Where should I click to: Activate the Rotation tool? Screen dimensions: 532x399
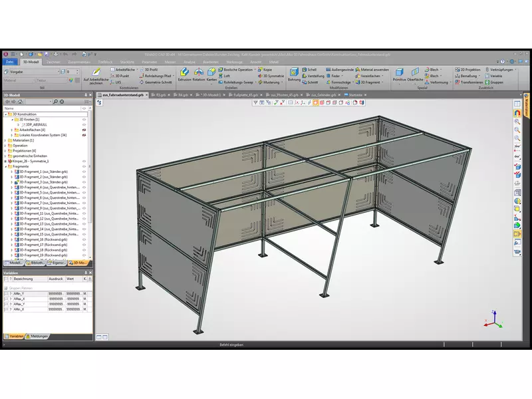[198, 74]
